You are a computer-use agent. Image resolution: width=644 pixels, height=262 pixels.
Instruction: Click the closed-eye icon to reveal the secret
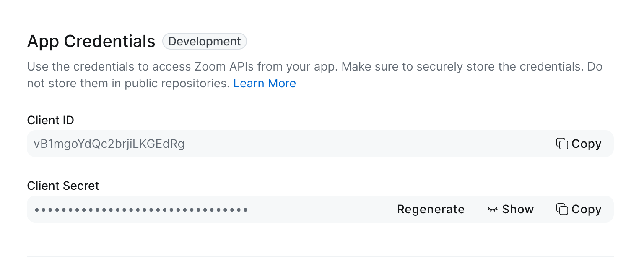pyautogui.click(x=492, y=209)
